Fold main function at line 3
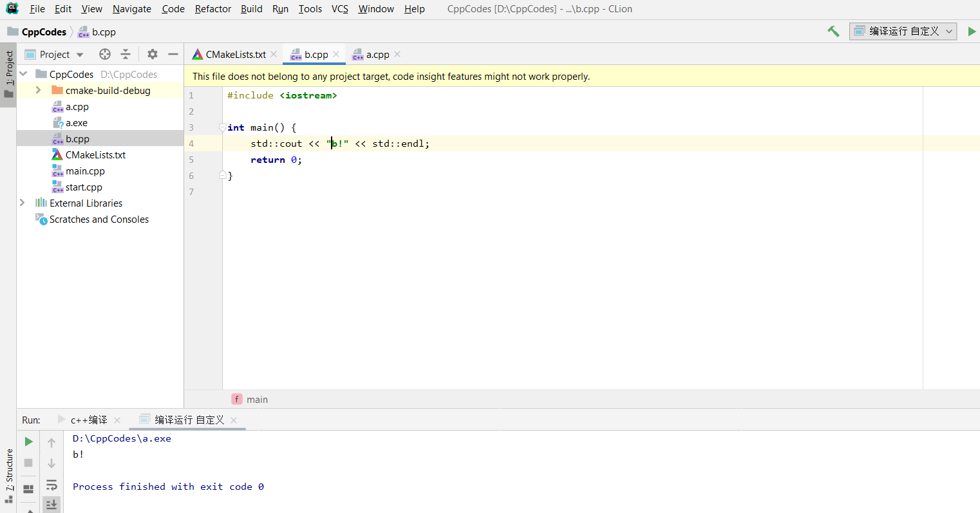980x513 pixels. [222, 127]
